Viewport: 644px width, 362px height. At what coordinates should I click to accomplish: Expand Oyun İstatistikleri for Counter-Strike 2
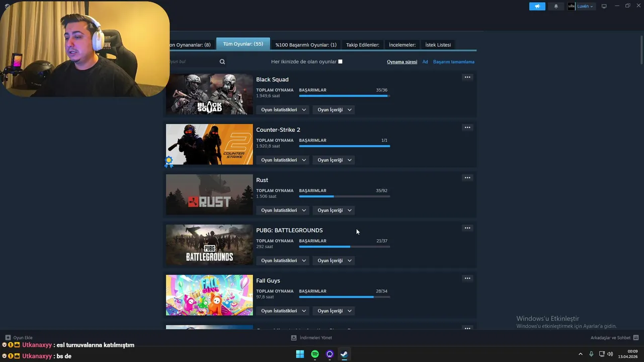tap(283, 160)
